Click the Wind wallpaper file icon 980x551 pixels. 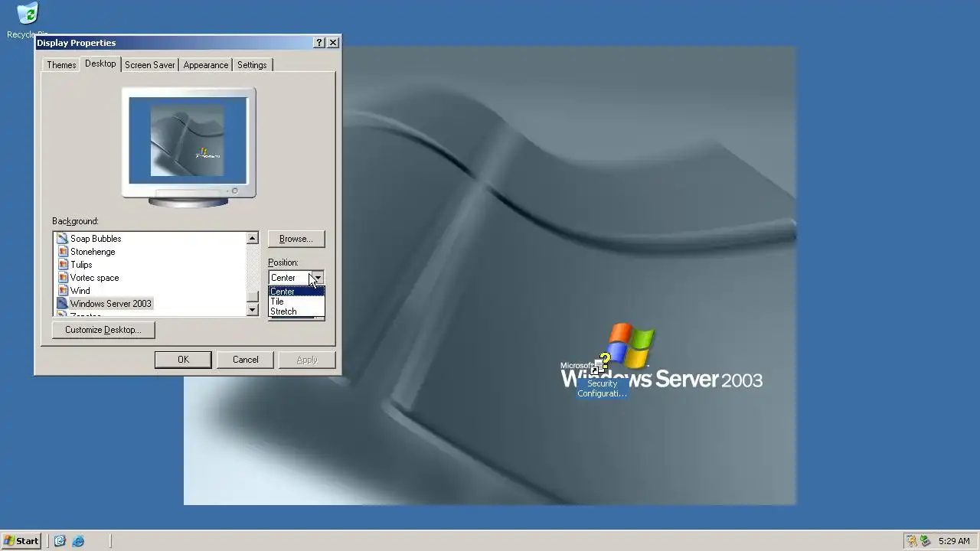(x=63, y=291)
